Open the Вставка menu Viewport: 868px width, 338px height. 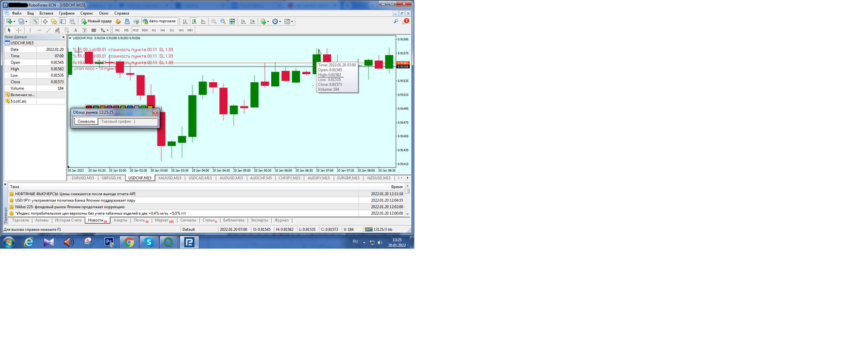pos(46,13)
